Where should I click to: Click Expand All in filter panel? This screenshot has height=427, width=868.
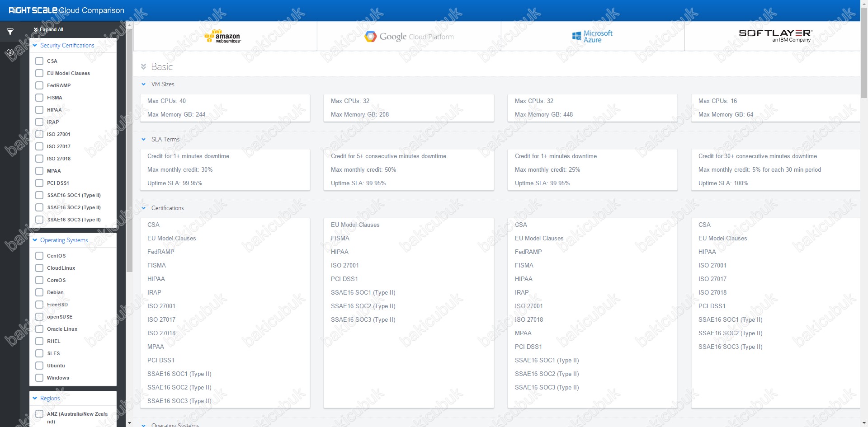[48, 29]
